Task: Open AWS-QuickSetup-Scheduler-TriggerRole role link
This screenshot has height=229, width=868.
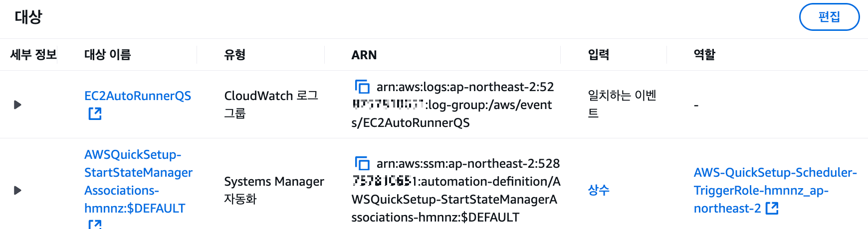Action: [775, 190]
